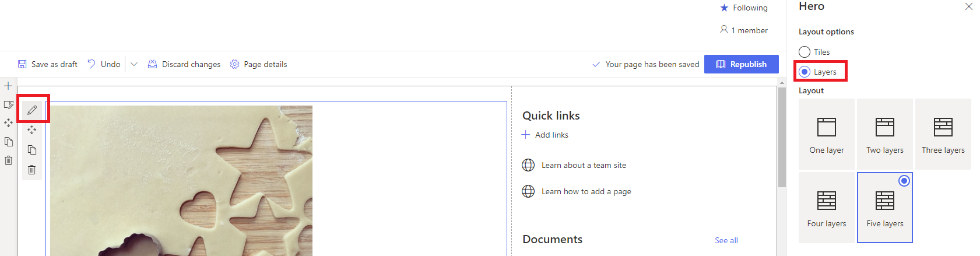Duplicate the Hero web part
The height and width of the screenshot is (256, 980).
coord(32,150)
